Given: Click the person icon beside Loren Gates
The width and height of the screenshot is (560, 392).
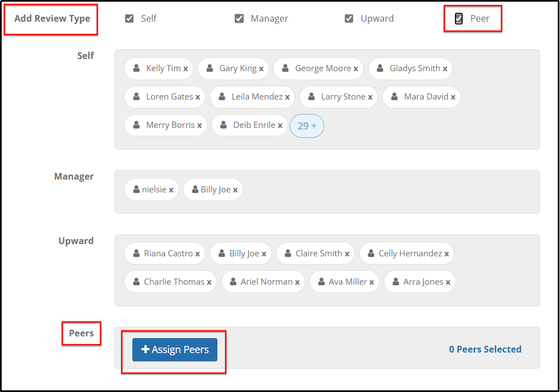Looking at the screenshot, I should coord(136,96).
